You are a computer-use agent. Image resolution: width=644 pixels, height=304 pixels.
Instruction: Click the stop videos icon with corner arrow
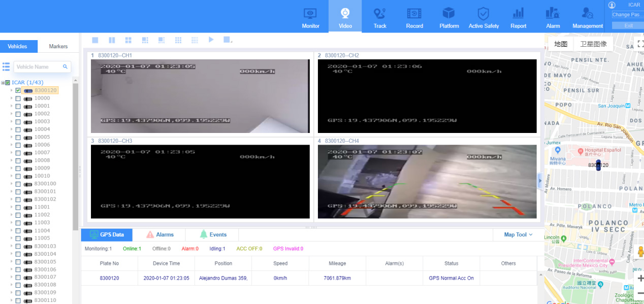pyautogui.click(x=228, y=40)
